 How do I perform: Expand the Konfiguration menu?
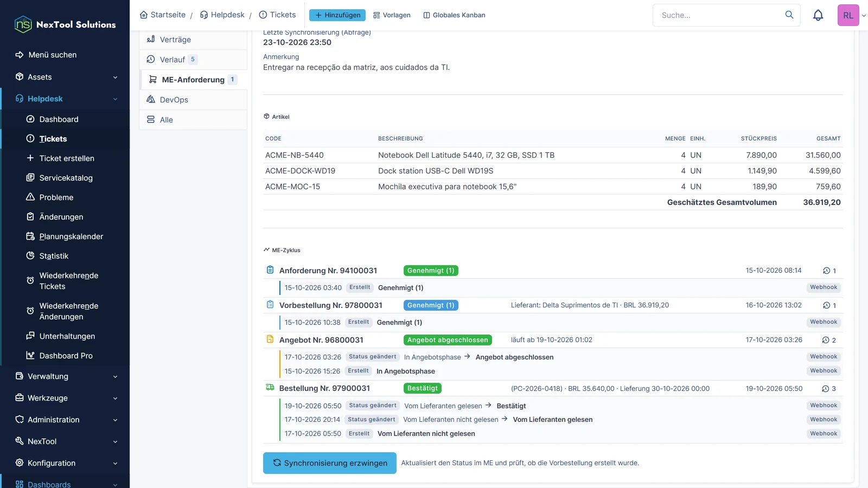(x=65, y=463)
